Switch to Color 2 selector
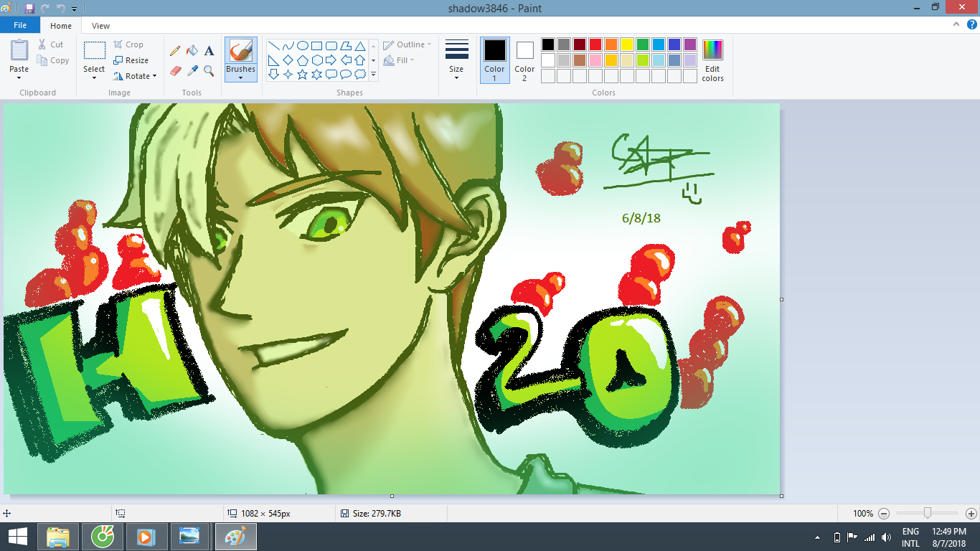Viewport: 980px width, 551px height. click(x=524, y=60)
